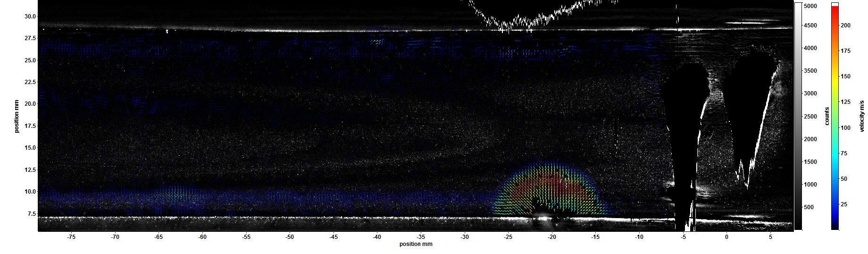Image resolution: width=868 pixels, height=254 pixels.
Task: Click the '1000' counts scale value
Action: click(810, 185)
